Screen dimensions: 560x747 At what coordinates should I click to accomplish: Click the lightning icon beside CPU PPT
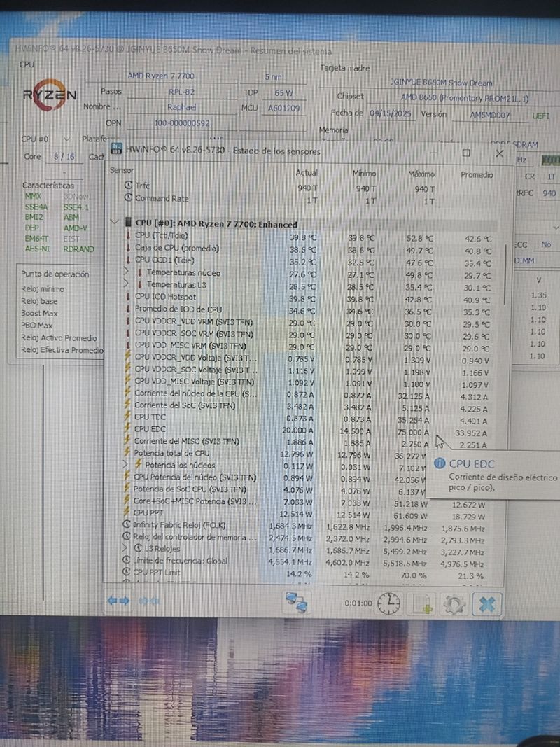coord(127,512)
